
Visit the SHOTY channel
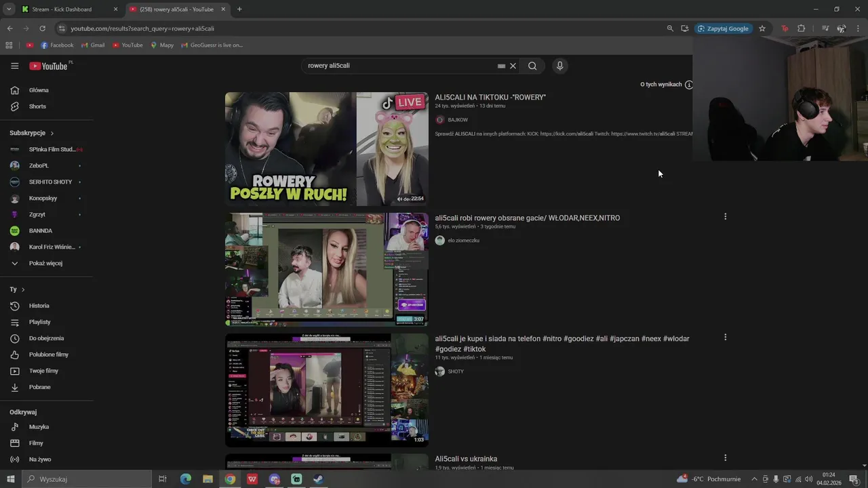[456, 371]
